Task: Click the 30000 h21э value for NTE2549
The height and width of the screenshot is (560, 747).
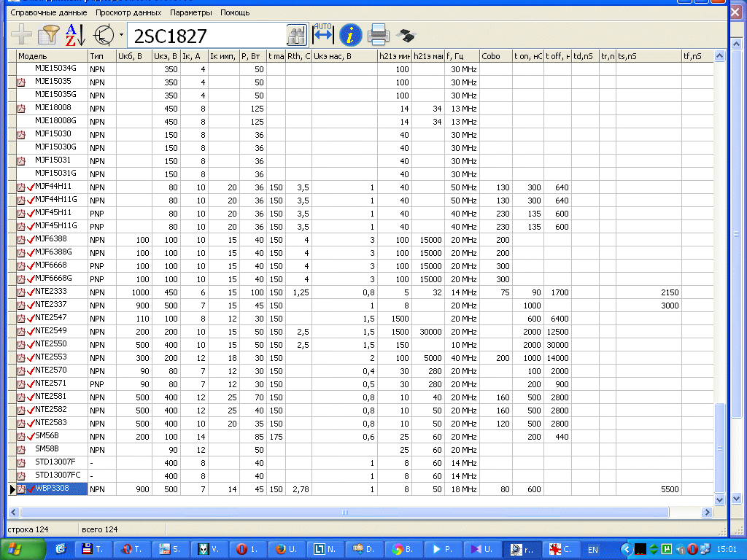Action: point(430,332)
